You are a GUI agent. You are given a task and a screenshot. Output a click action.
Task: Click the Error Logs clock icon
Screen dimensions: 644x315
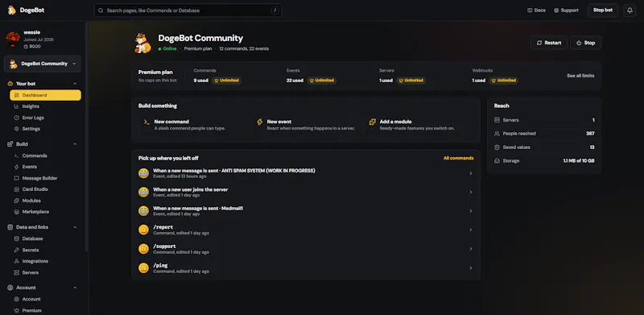16,118
